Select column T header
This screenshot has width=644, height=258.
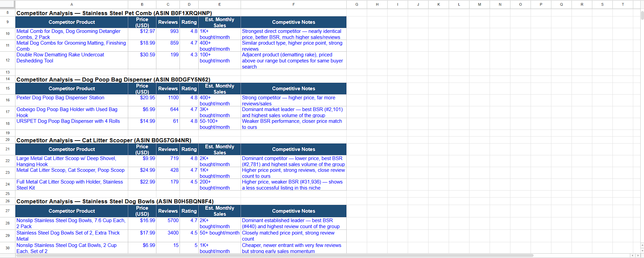pyautogui.click(x=623, y=4)
